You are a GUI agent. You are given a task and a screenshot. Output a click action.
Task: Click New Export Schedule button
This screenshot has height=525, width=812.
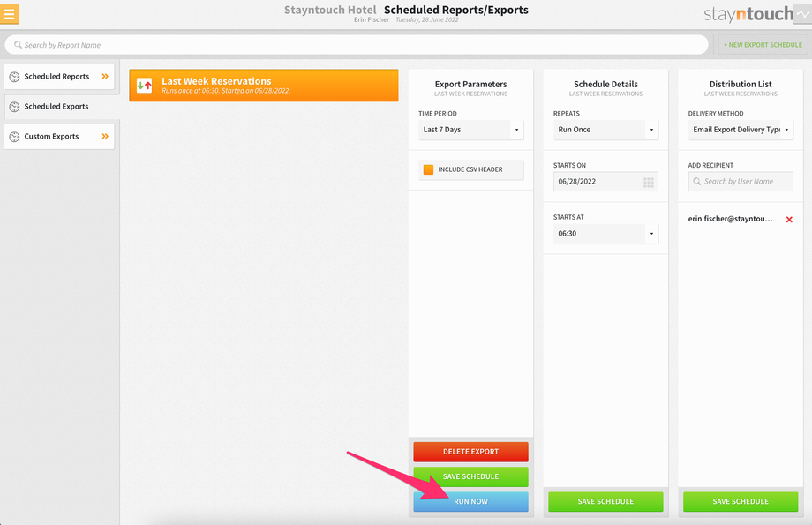click(763, 45)
